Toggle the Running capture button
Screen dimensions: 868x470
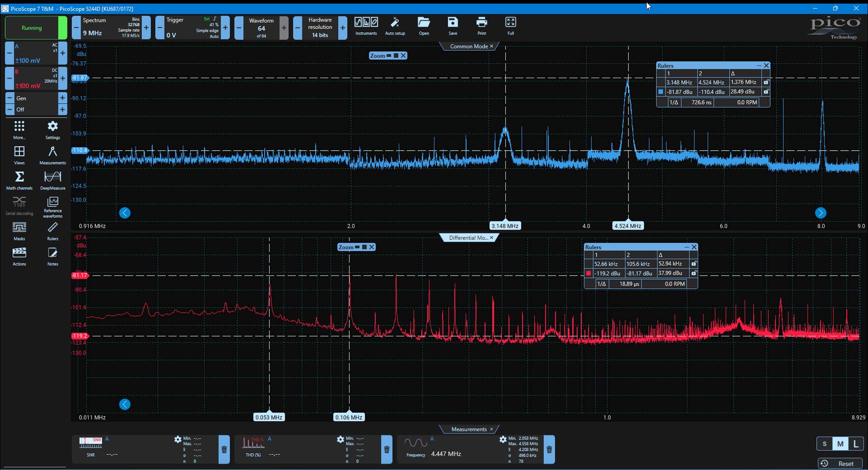[x=36, y=28]
